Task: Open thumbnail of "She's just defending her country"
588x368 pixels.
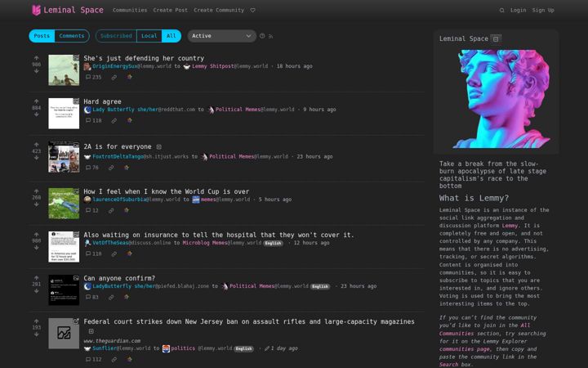Action: click(x=64, y=70)
